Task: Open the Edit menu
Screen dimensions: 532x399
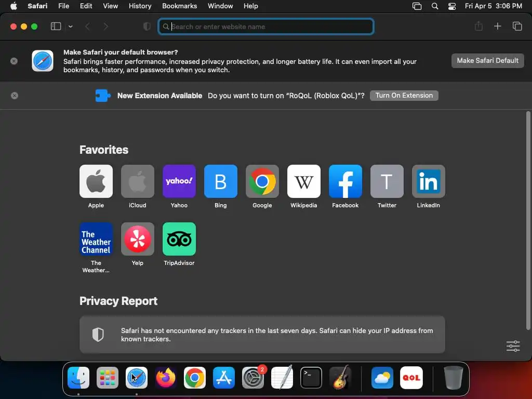Action: (x=86, y=6)
